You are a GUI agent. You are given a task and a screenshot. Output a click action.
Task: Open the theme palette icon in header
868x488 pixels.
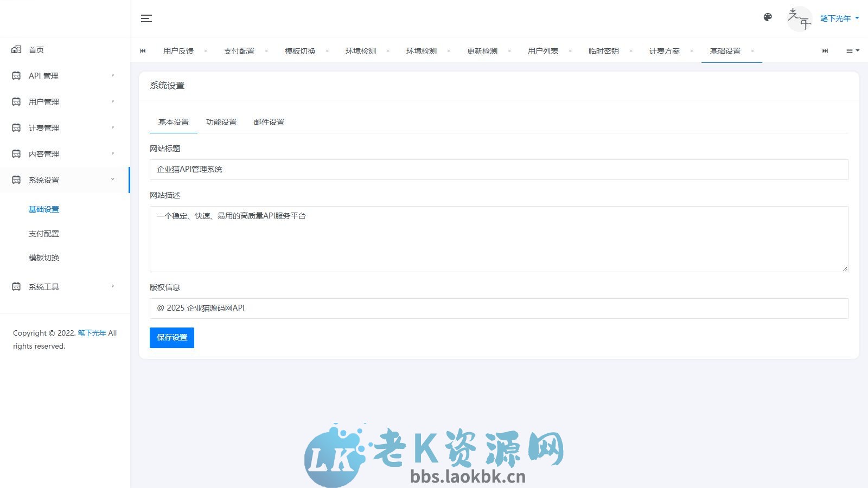tap(768, 17)
